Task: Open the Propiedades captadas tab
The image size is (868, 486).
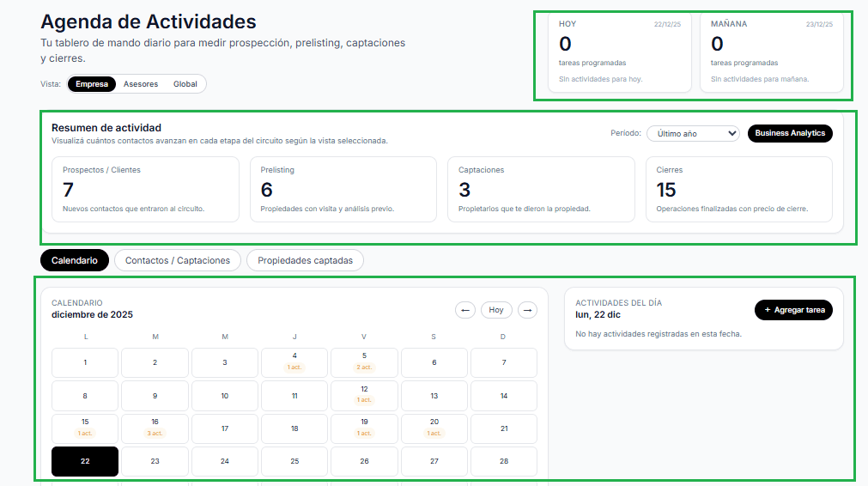Action: click(305, 260)
